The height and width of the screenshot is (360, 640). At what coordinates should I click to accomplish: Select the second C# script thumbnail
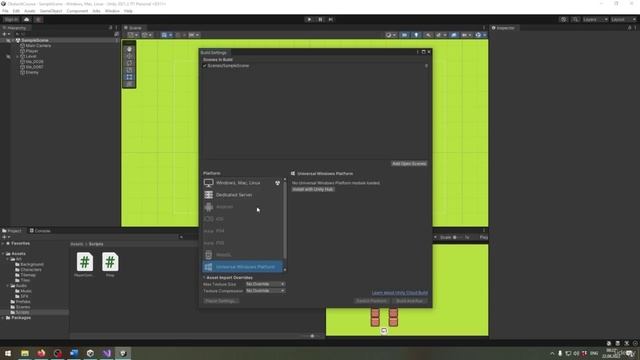110,262
